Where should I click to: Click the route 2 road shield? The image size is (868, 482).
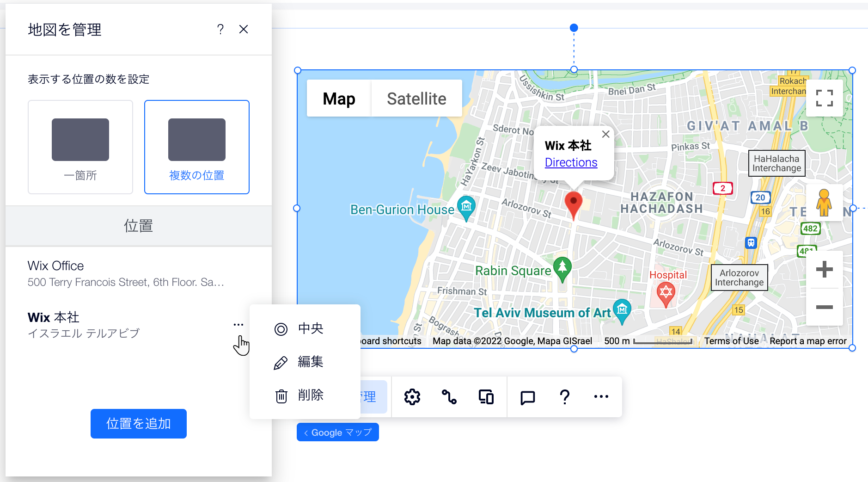pyautogui.click(x=723, y=188)
